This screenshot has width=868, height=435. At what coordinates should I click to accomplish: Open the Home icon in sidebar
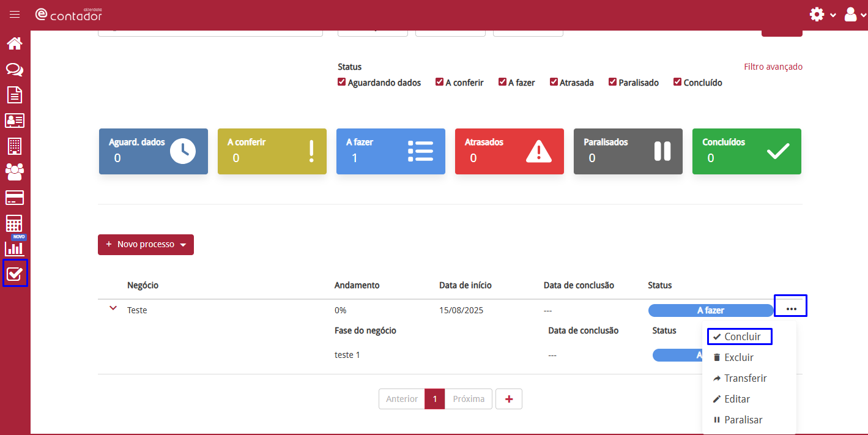coord(15,43)
